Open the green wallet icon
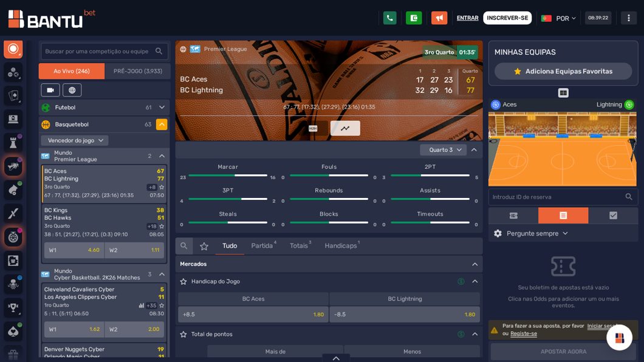This screenshot has width=644, height=362. coord(414,18)
